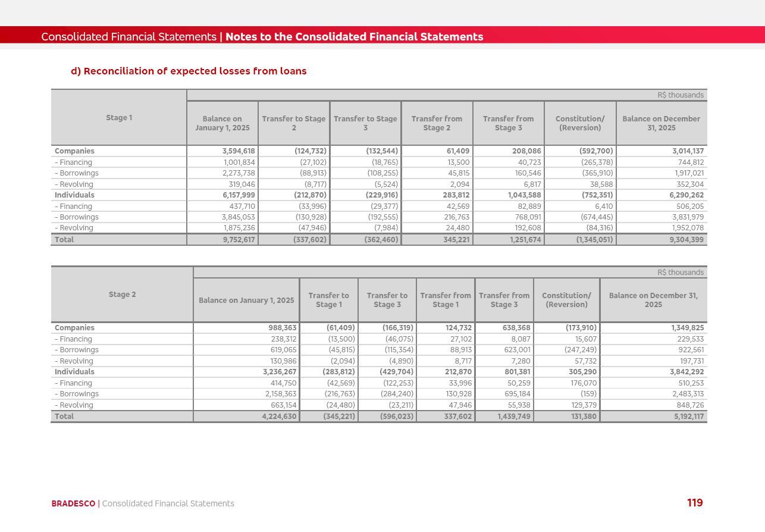Select the 'Stage 1' table header cell
Viewport: 765px width, 532px height.
pyautogui.click(x=119, y=118)
